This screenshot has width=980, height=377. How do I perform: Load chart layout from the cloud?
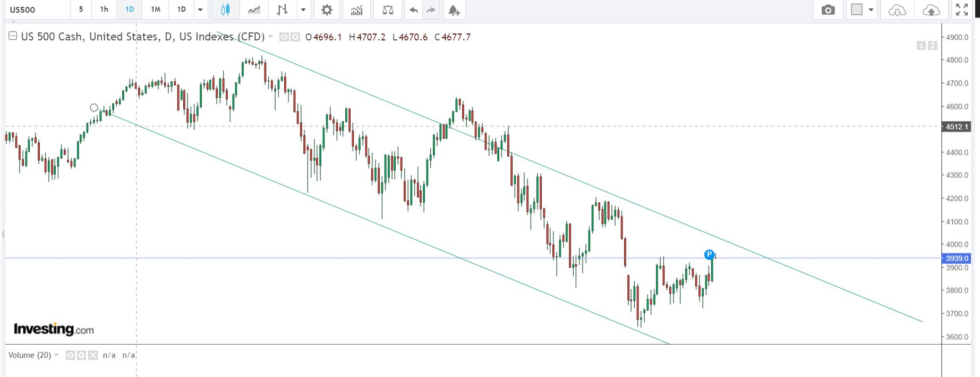point(897,10)
